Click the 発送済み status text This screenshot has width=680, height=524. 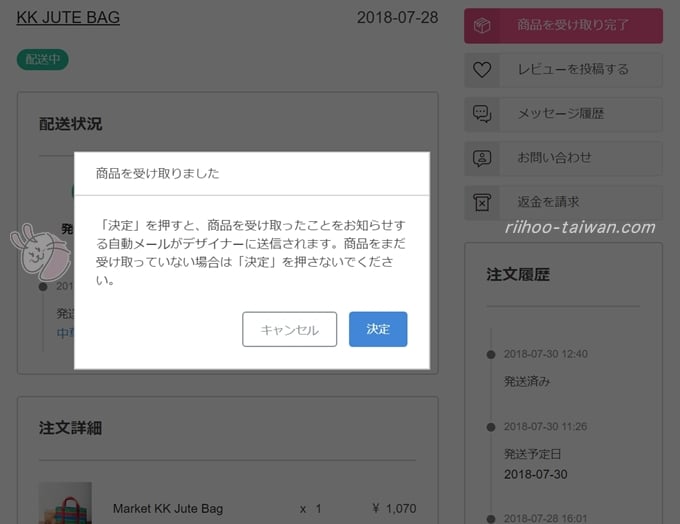tap(527, 381)
